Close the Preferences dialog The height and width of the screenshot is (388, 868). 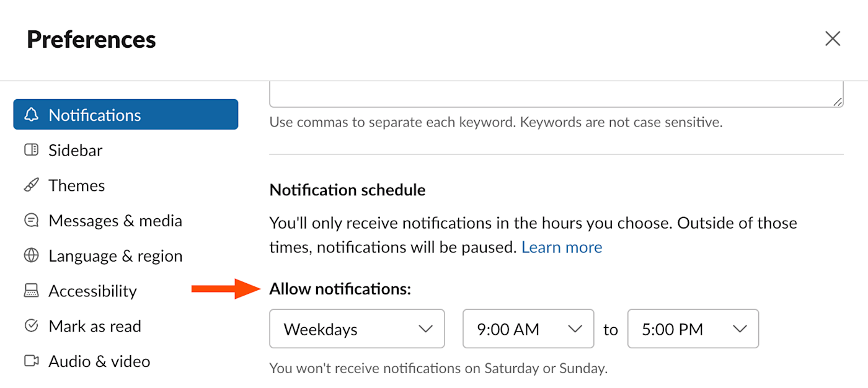tap(833, 39)
